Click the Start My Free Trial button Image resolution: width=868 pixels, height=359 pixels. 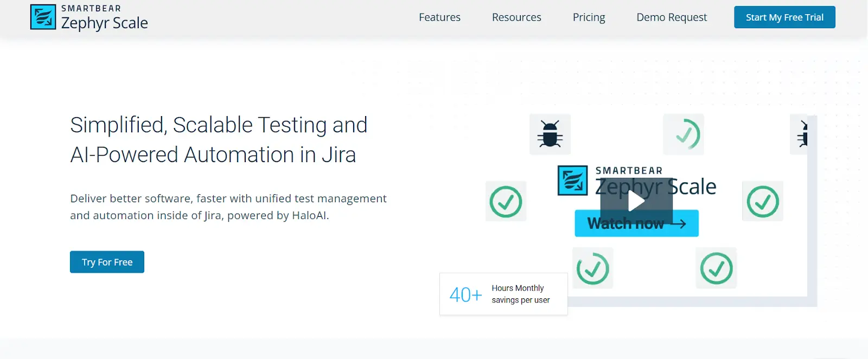pyautogui.click(x=784, y=17)
